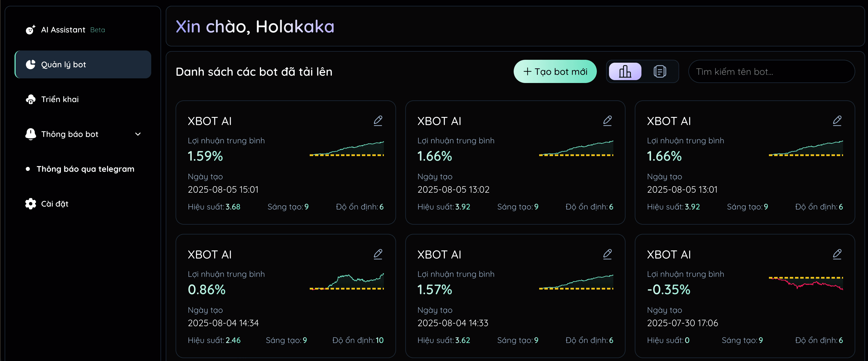Select Thông báo qua telegram submenu
Viewport: 868px width, 361px height.
85,169
